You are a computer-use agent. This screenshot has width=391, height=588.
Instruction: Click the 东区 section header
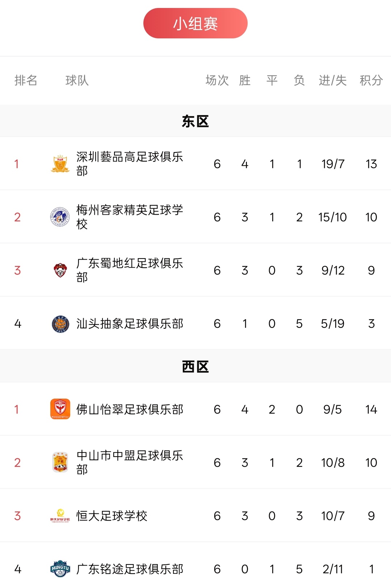point(195,121)
